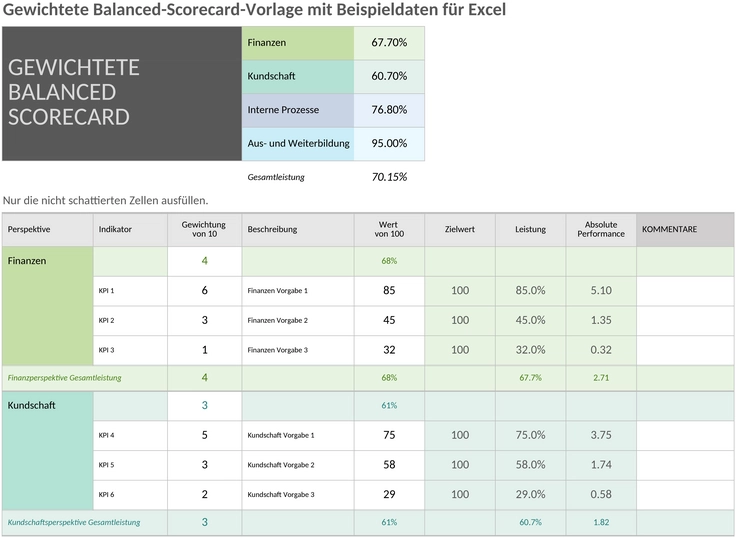Click the Finanzen label in summary box
The width and height of the screenshot is (736, 538).
298,43
